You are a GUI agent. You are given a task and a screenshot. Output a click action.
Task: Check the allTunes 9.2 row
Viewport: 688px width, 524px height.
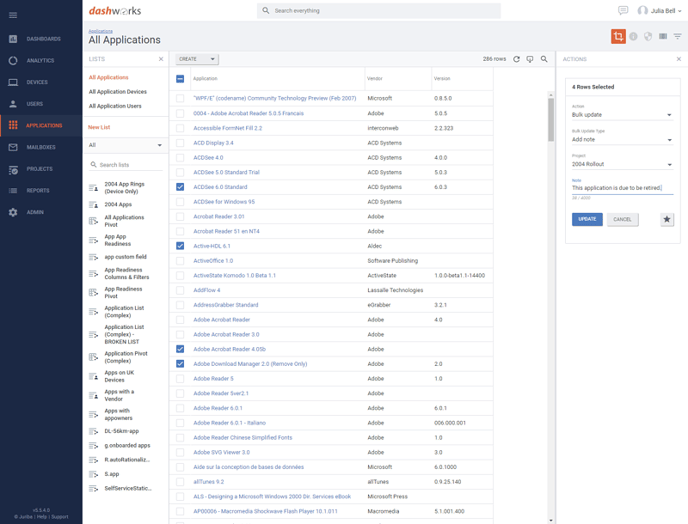click(x=180, y=481)
